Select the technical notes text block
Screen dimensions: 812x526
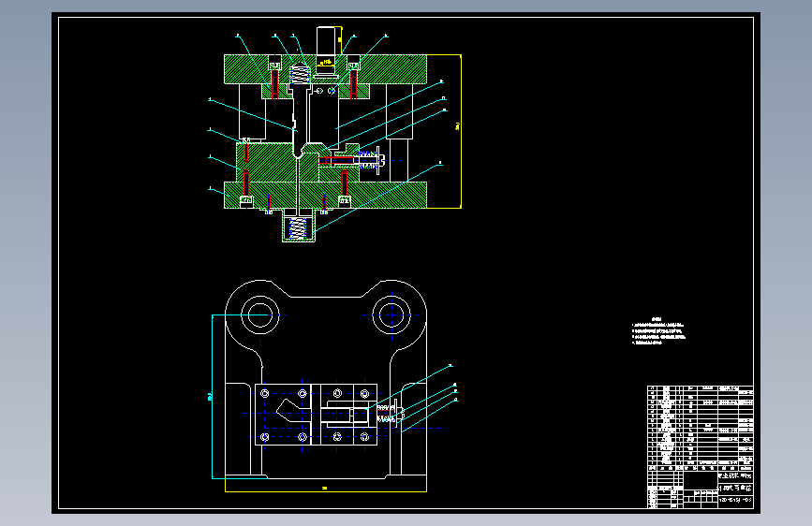point(658,330)
